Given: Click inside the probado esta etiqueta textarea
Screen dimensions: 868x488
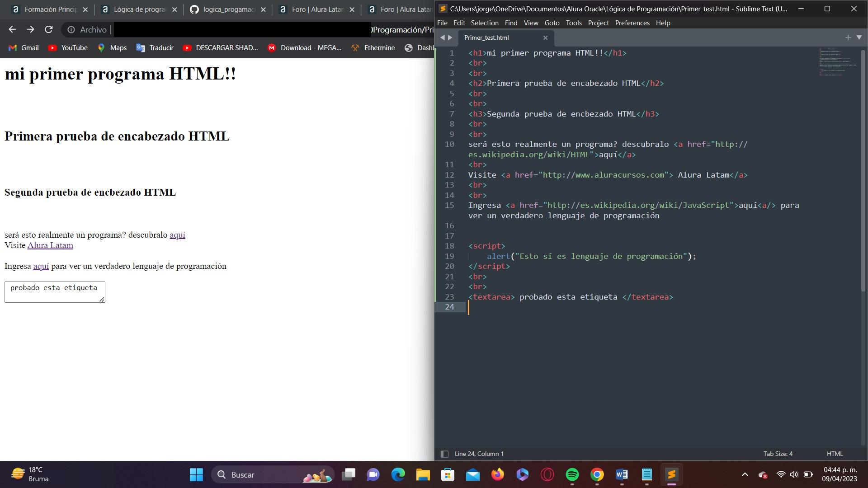Looking at the screenshot, I should [54, 292].
